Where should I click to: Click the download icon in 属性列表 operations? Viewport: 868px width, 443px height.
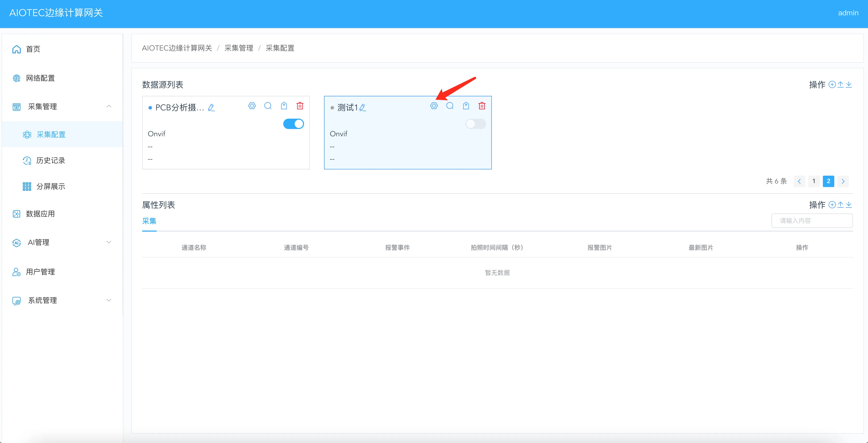tap(849, 205)
